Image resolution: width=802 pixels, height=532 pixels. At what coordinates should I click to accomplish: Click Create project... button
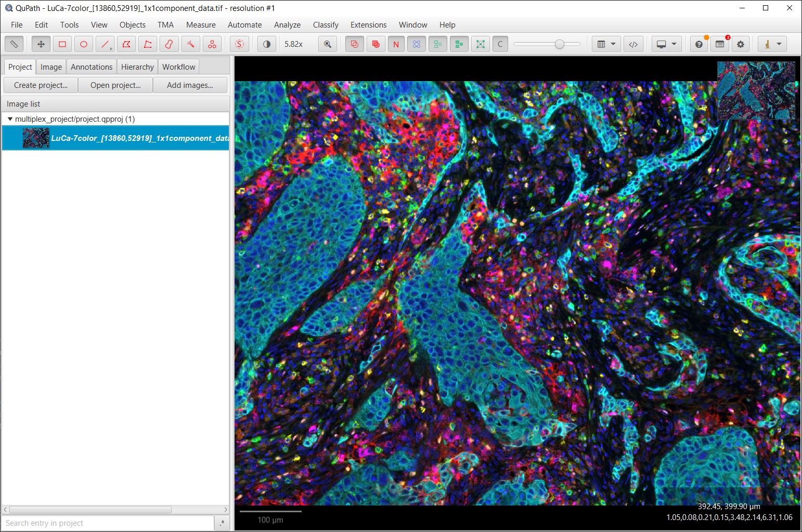pyautogui.click(x=41, y=85)
